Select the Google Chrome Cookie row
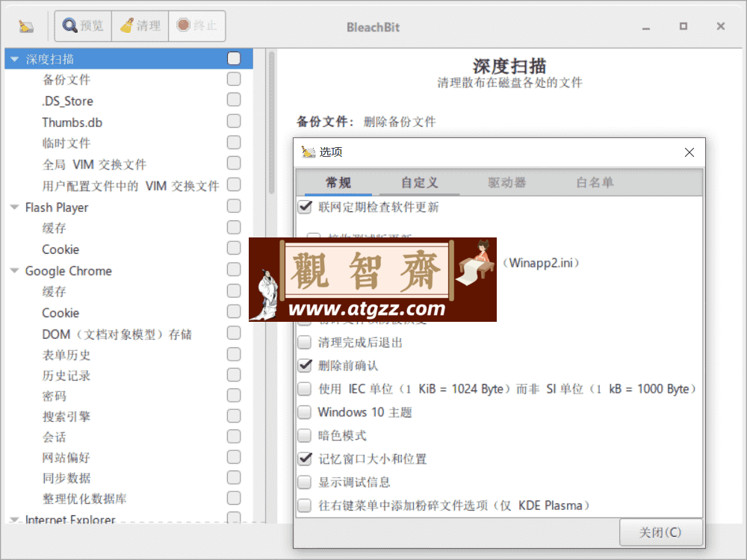The image size is (747, 560). pos(128,313)
